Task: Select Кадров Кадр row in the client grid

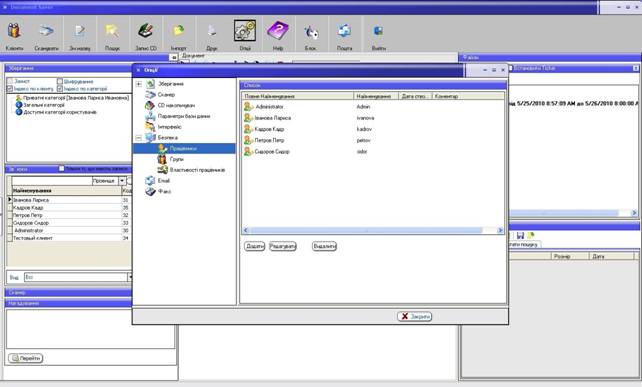Action: point(68,208)
